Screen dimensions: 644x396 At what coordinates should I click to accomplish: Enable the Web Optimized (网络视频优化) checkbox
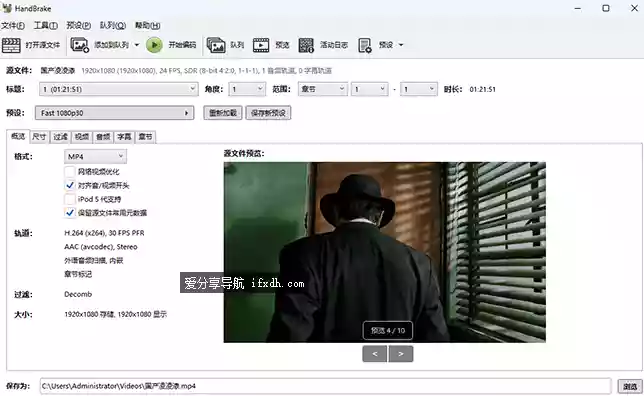coord(70,172)
